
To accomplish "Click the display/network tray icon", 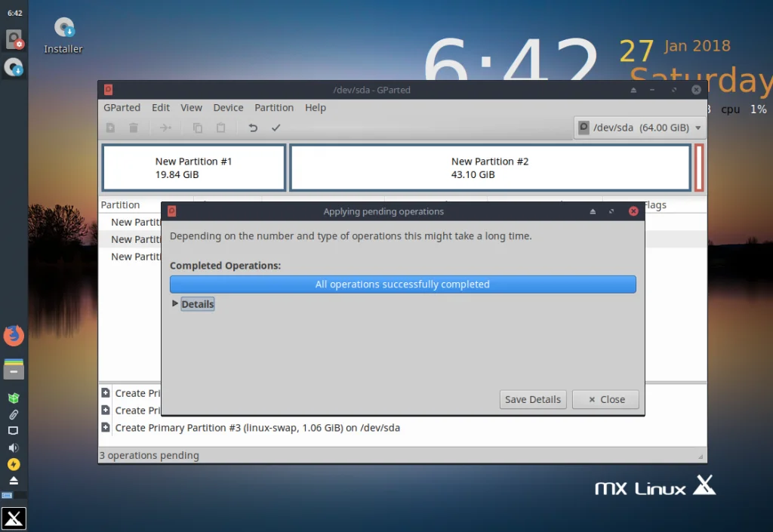I will click(14, 431).
